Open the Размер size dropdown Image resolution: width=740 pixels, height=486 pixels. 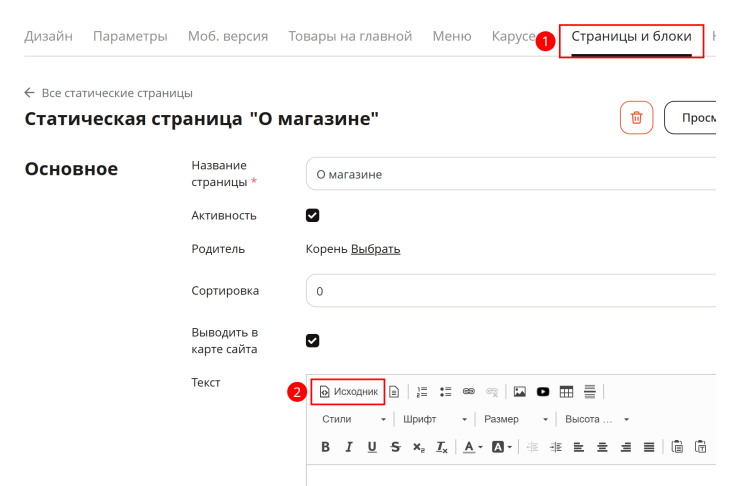(x=516, y=419)
